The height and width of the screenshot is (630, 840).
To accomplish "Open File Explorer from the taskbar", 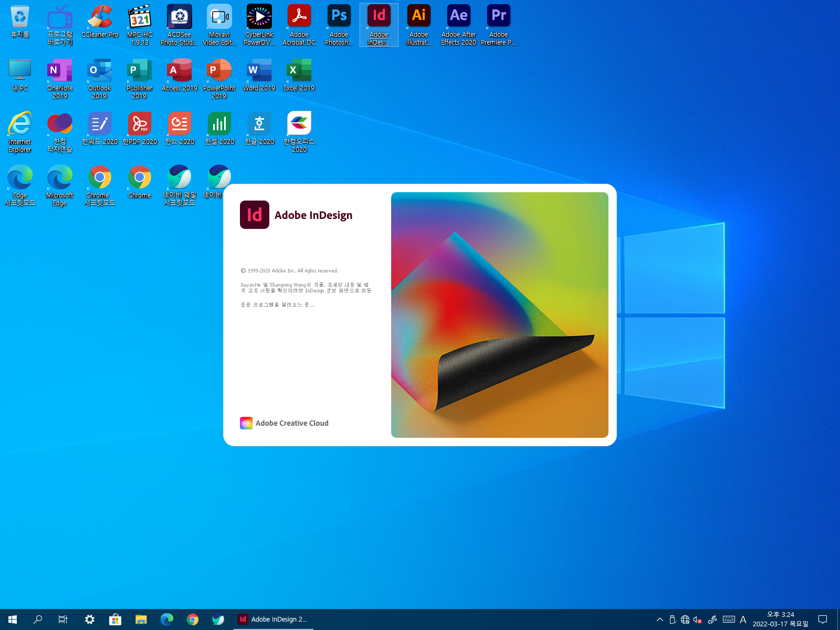I will [141, 619].
